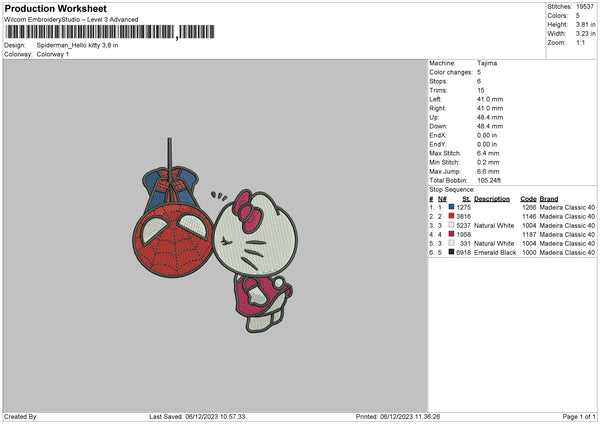Click the 'Last Saved: 06/12/2023' footer text
The height and width of the screenshot is (424, 600).
click(x=197, y=416)
